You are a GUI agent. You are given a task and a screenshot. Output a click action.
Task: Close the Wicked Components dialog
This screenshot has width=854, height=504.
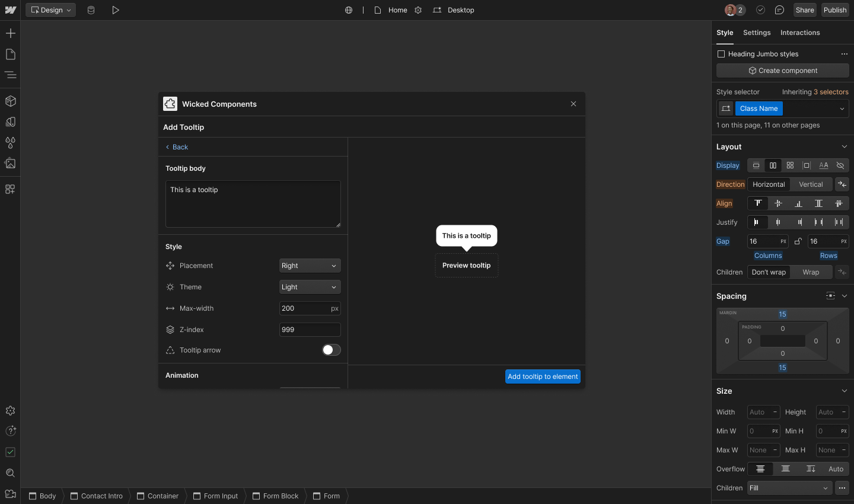[573, 104]
